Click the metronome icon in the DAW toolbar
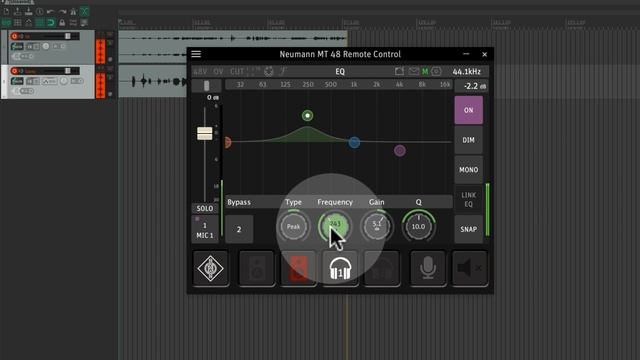640x360 pixels. pos(73,11)
